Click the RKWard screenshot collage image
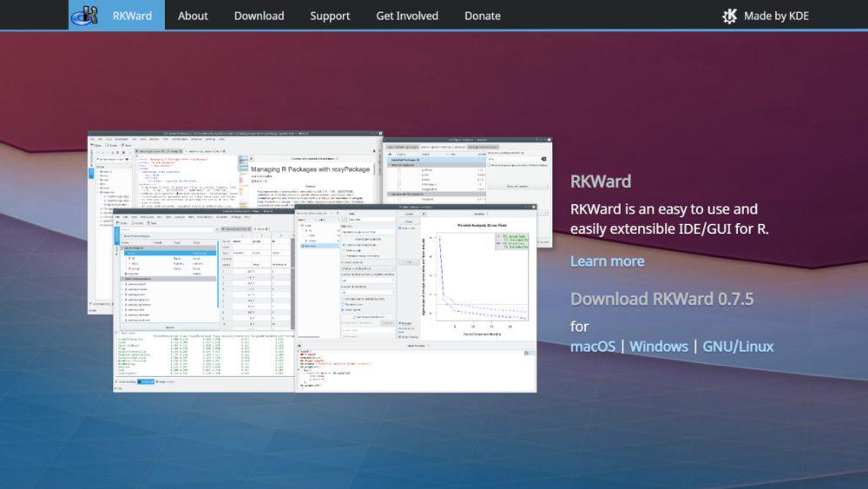This screenshot has height=489, width=868. click(319, 262)
